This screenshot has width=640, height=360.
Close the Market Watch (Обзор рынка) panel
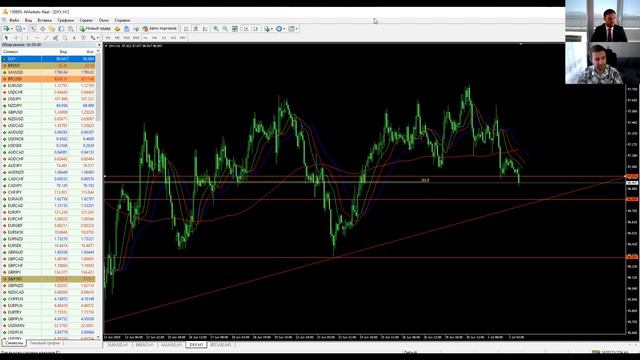pyautogui.click(x=99, y=44)
